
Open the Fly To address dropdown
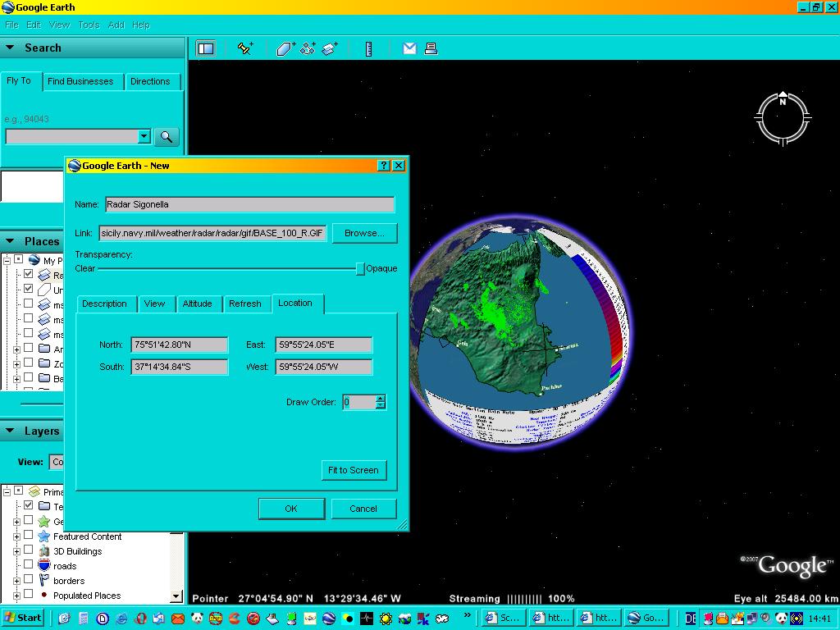tap(144, 137)
